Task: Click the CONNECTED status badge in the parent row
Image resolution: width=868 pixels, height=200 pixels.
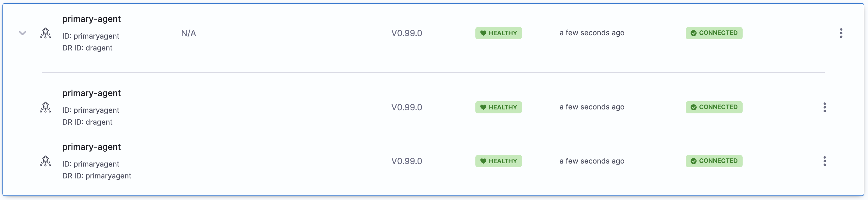Action: 714,33
